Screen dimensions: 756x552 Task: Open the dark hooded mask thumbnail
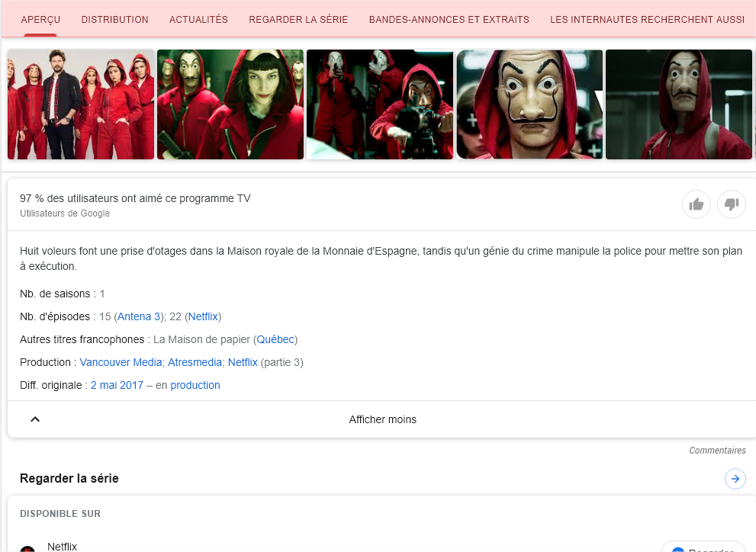point(679,104)
